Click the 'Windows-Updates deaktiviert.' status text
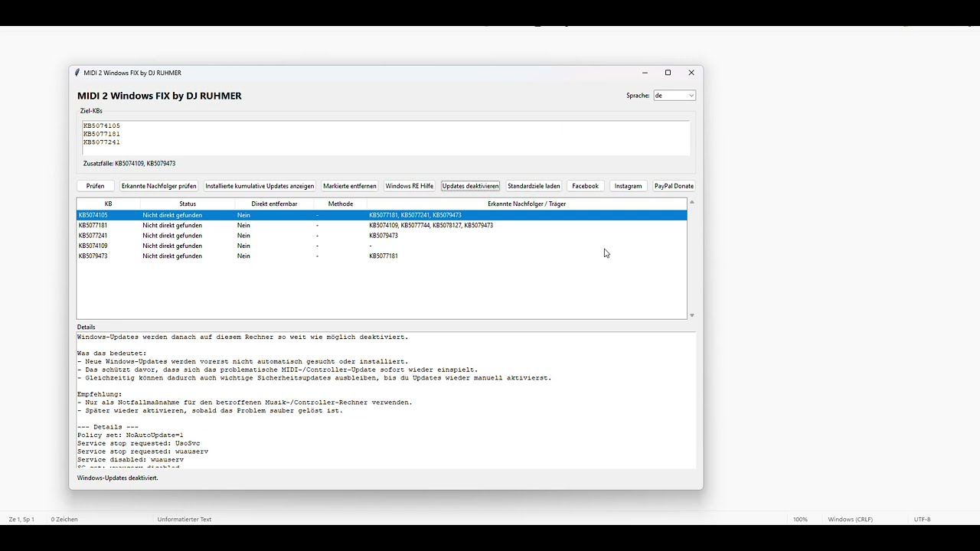 117,478
